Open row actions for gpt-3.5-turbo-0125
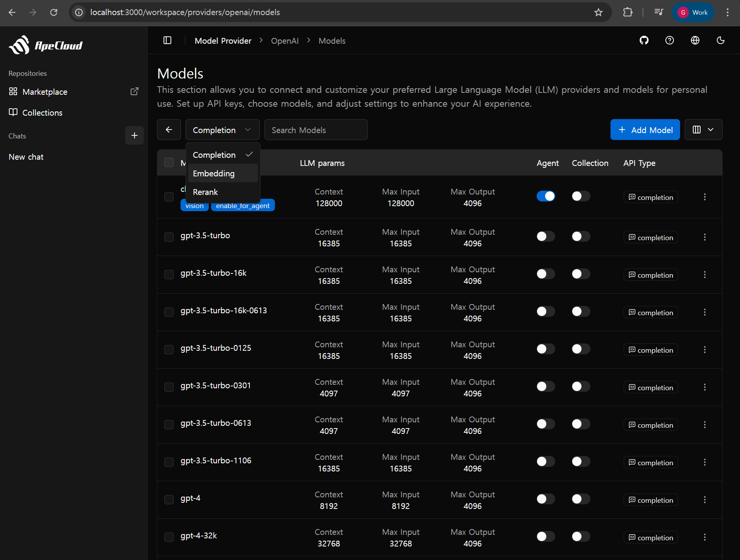 [x=705, y=350]
